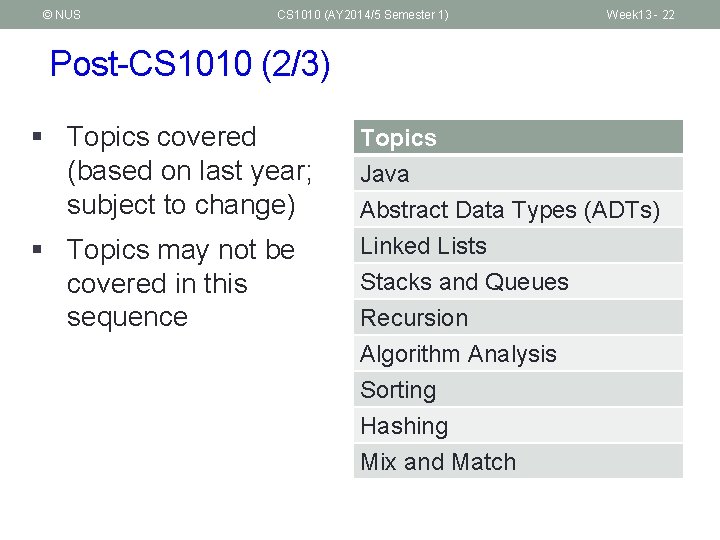This screenshot has width=720, height=540.
Task: Select the 'Topics covered' bullet text
Action: (x=161, y=137)
